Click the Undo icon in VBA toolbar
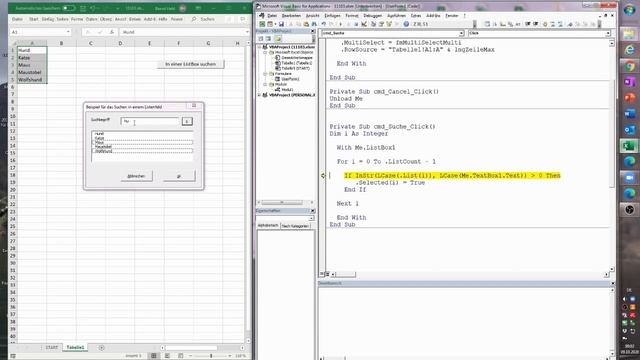 (324, 24)
